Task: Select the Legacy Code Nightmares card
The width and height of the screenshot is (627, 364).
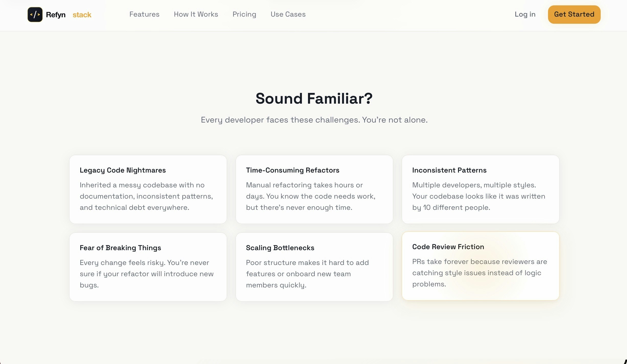Action: 148,189
